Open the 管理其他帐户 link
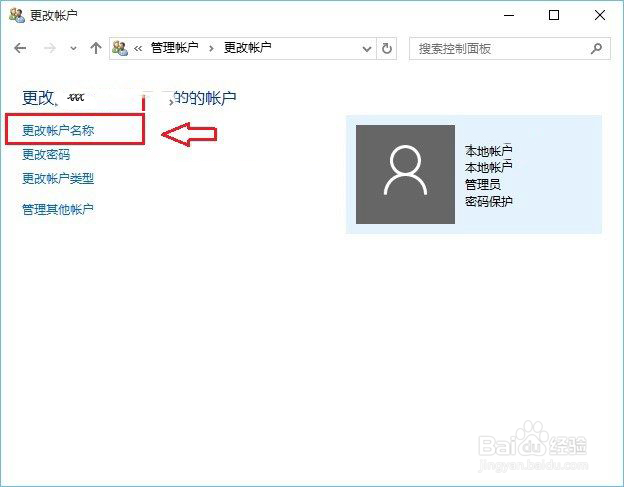This screenshot has height=487, width=624. coord(58,209)
